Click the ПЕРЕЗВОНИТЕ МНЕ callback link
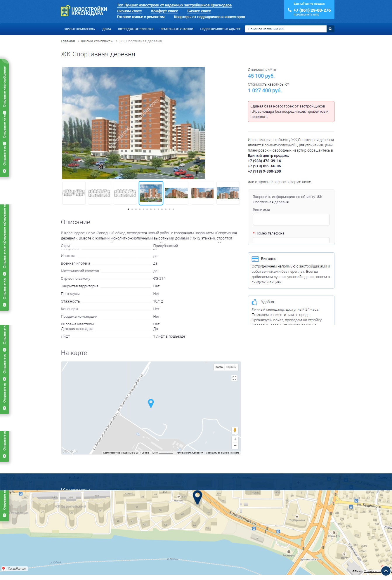This screenshot has width=392, height=580. [306, 15]
